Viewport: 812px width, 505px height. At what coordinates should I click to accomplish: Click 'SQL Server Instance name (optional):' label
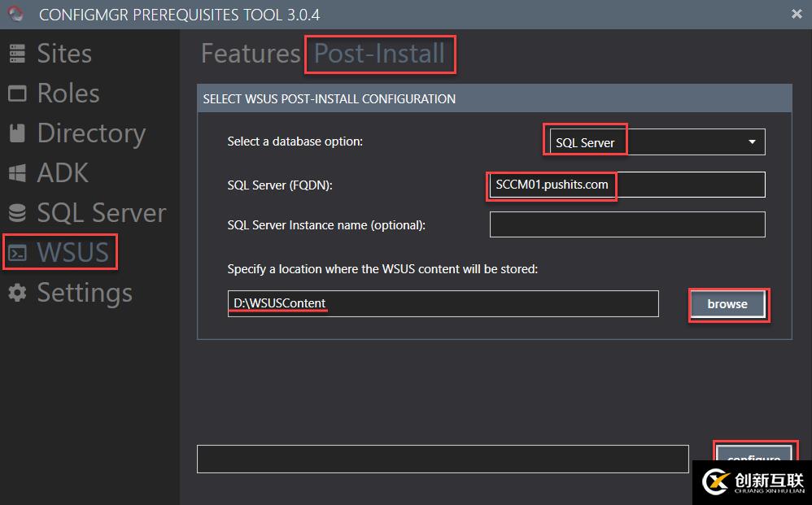click(x=326, y=225)
